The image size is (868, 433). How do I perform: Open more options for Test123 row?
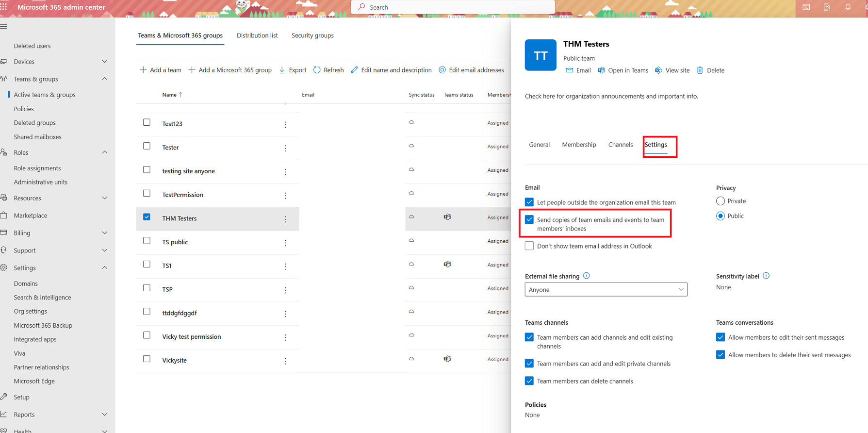point(285,124)
